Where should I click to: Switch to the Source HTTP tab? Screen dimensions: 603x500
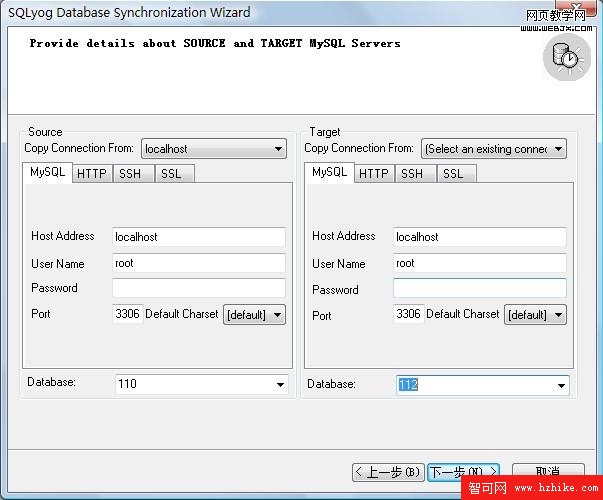coord(92,173)
